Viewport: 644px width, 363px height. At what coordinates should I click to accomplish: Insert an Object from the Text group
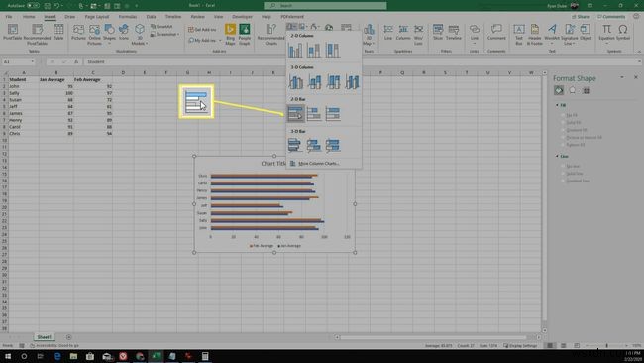(x=586, y=32)
